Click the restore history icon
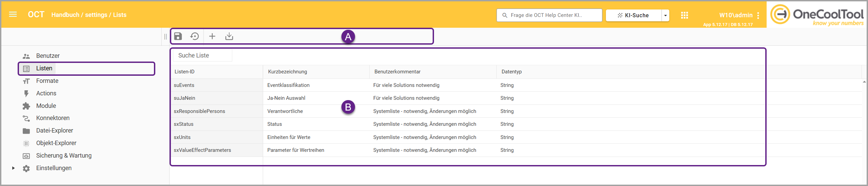 click(x=195, y=36)
